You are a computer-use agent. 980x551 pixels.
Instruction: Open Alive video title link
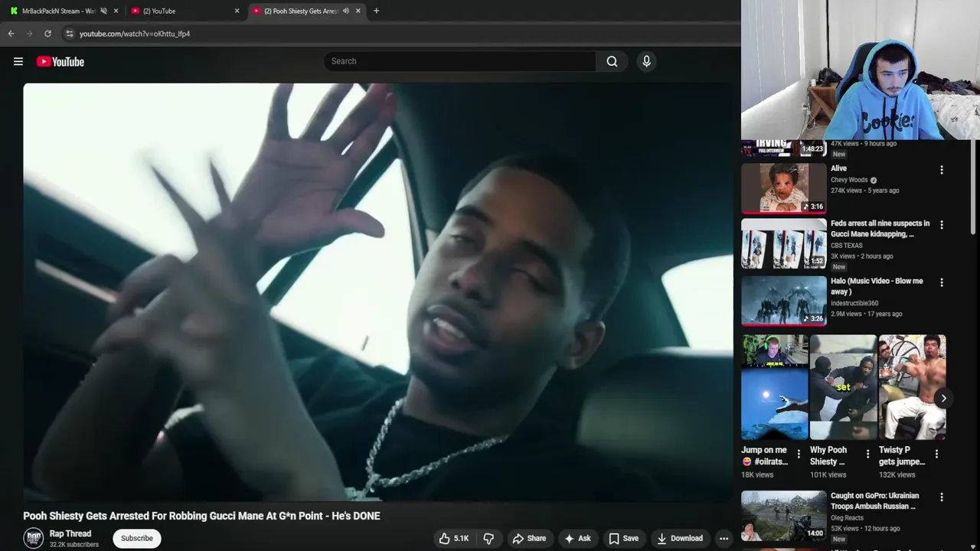point(839,168)
